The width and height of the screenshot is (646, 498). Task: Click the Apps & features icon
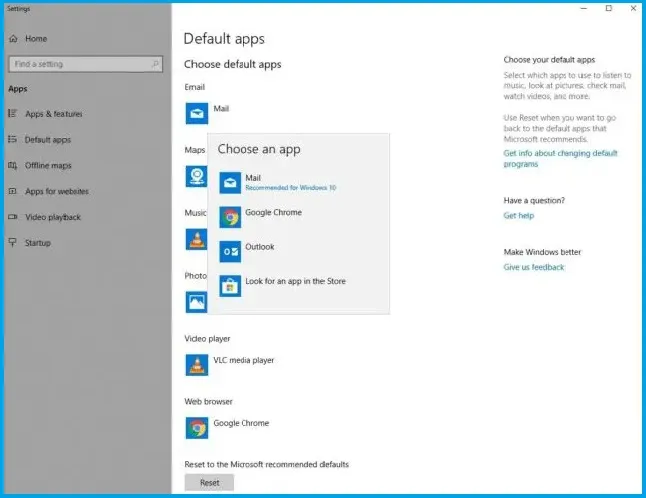[x=13, y=113]
